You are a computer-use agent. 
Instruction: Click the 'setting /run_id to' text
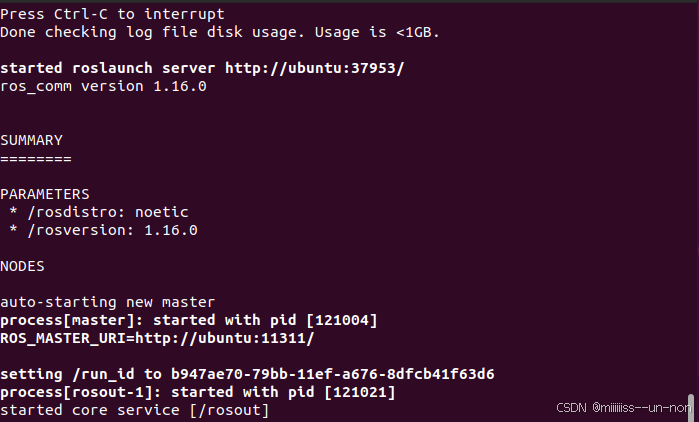[x=81, y=374]
